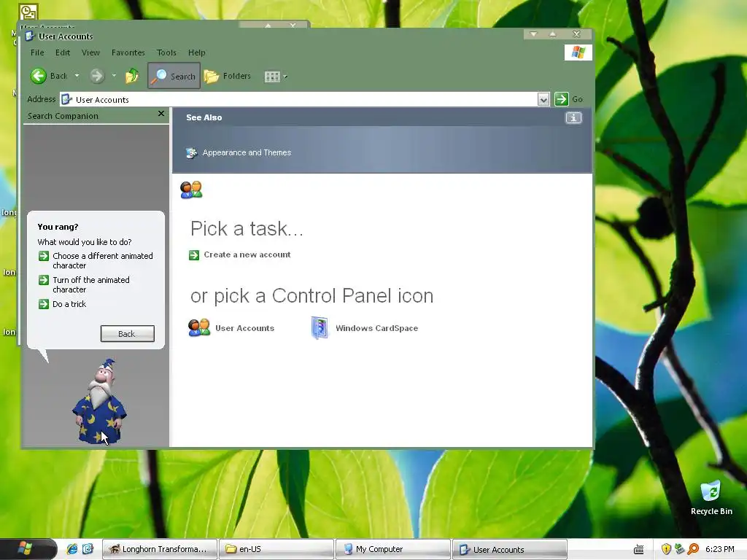The image size is (747, 560).
Task: Click the Appearance and Themes icon
Action: 192,153
